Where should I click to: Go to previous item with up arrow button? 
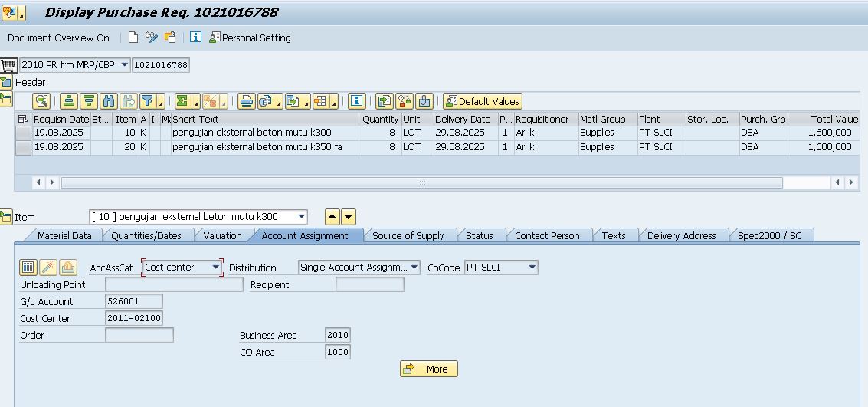tap(332, 216)
